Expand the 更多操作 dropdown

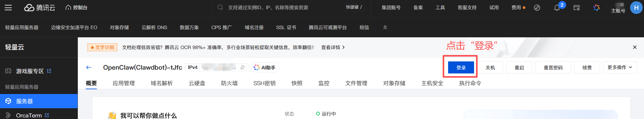[620, 67]
